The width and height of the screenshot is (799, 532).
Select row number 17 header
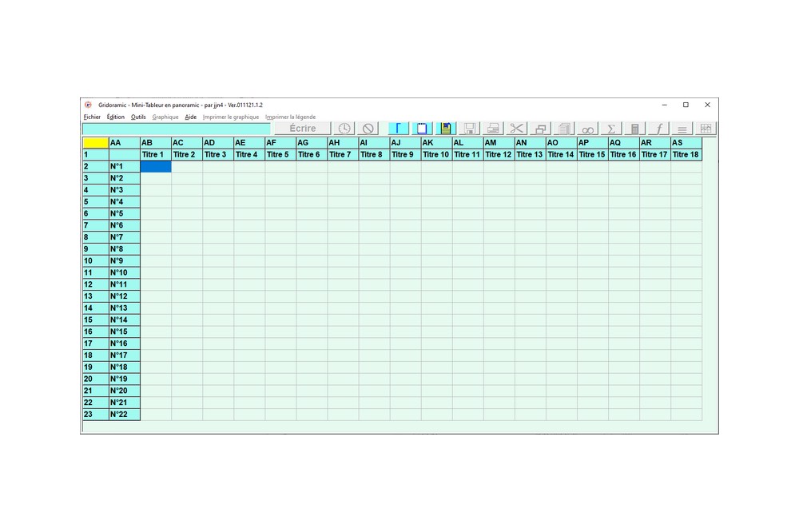95,343
